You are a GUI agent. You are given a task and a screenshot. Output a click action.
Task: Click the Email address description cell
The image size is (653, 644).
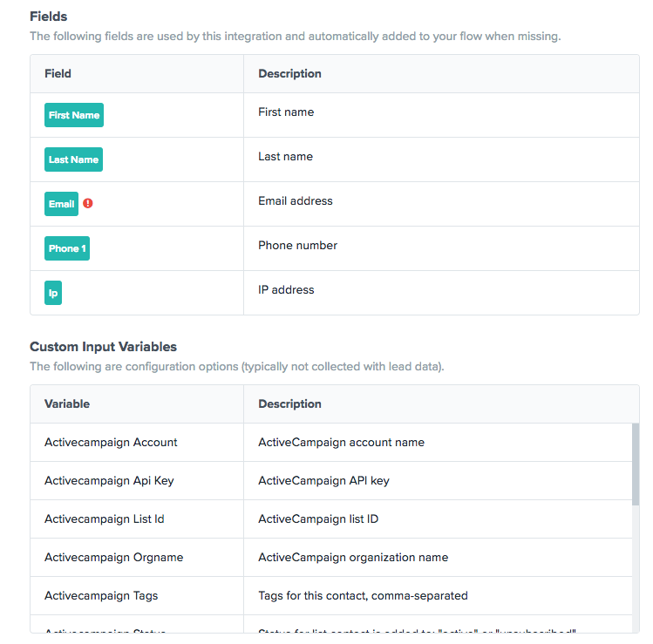tap(296, 200)
